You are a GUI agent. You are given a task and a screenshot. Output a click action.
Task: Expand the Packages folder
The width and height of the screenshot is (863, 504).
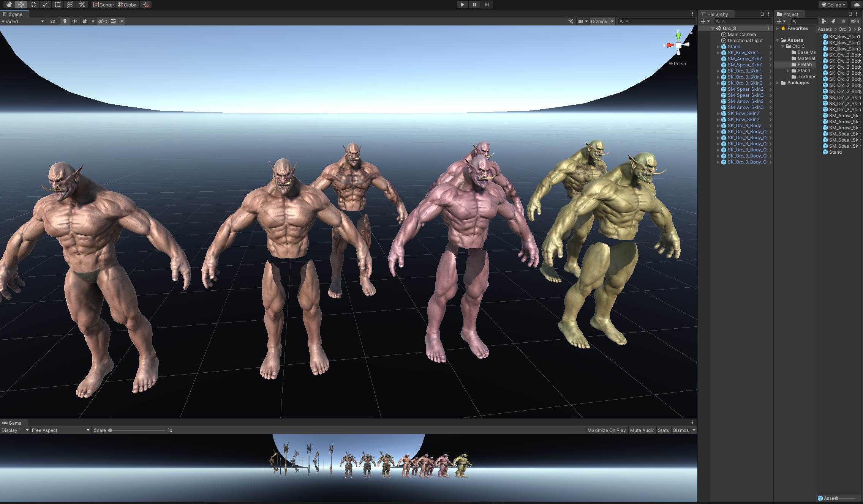pos(778,83)
